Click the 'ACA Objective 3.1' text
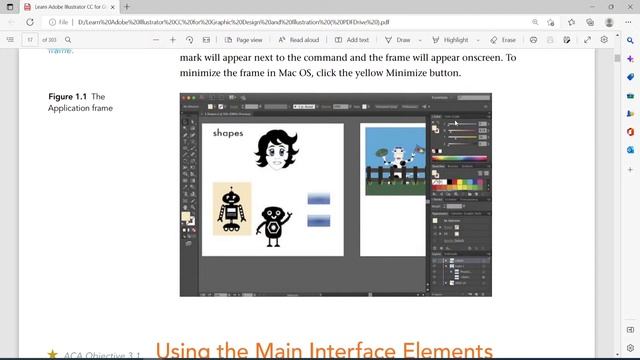This screenshot has width=640, height=360. click(102, 355)
